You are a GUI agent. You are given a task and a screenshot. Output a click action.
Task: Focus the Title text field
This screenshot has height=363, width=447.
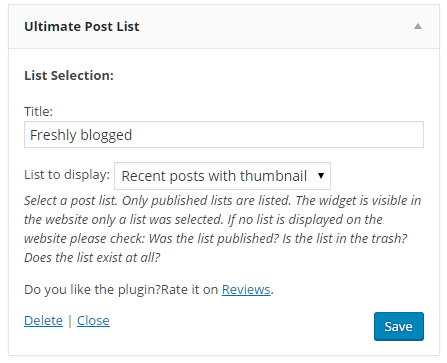tap(224, 135)
